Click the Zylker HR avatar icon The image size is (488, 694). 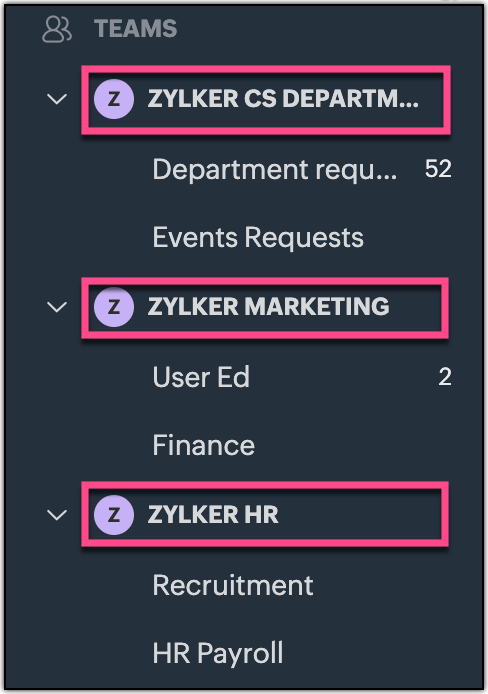114,515
